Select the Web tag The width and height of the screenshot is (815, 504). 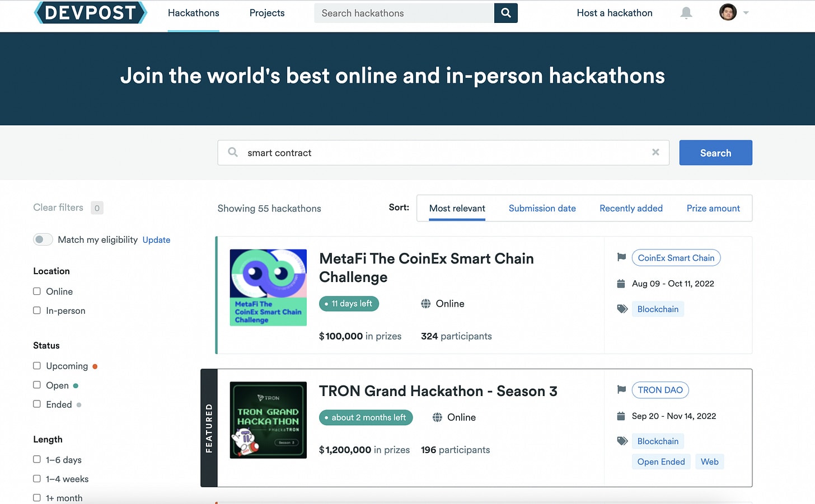[x=710, y=461]
